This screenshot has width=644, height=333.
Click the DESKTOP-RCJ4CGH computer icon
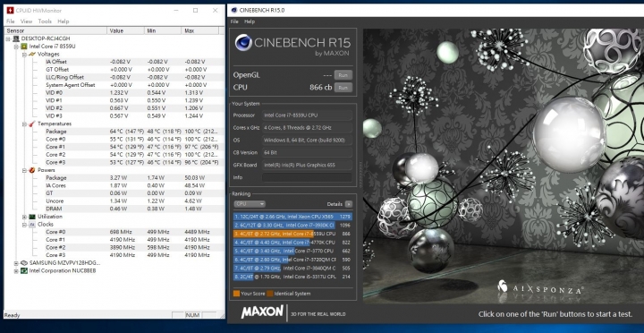[x=16, y=38]
